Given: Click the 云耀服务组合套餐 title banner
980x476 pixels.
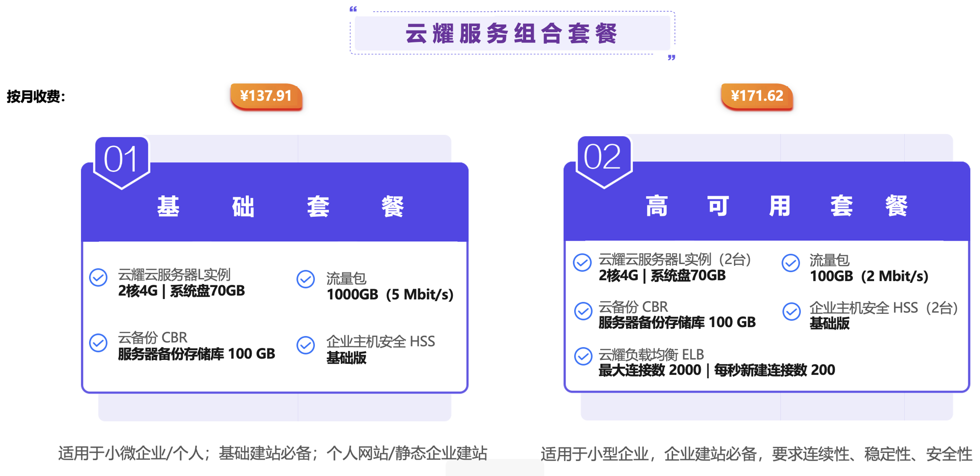Looking at the screenshot, I should [512, 33].
